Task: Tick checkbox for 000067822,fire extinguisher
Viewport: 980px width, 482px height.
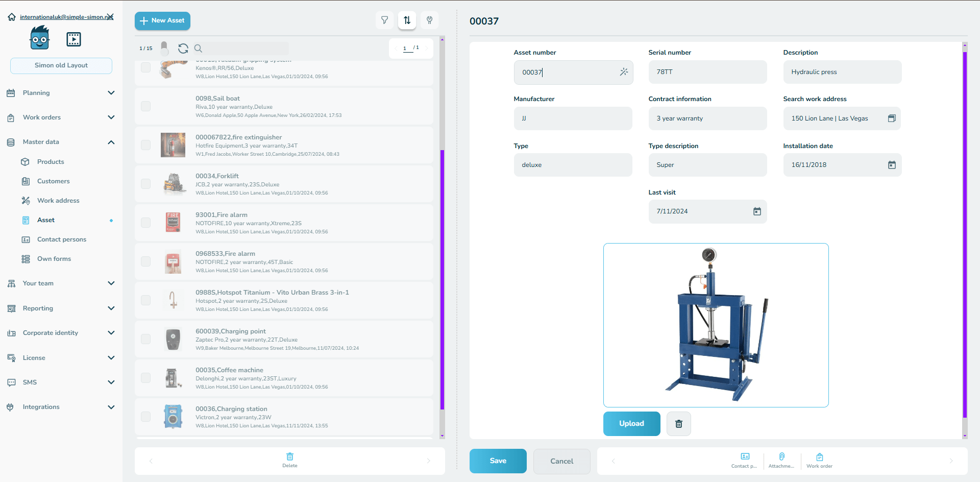Action: (146, 145)
